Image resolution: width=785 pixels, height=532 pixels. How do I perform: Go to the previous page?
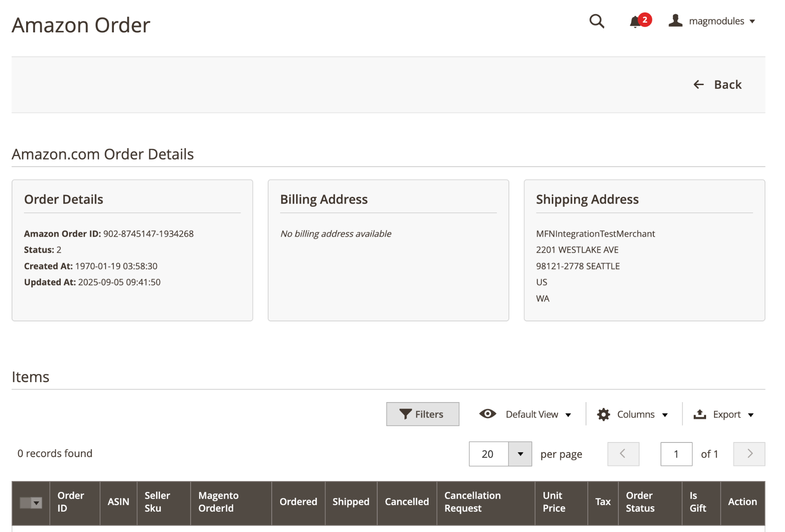[623, 454]
